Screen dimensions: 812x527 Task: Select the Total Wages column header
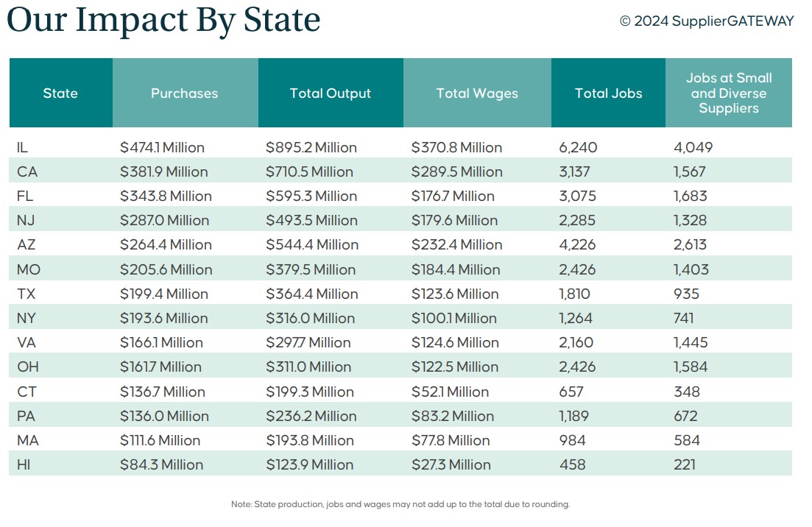coord(477,93)
